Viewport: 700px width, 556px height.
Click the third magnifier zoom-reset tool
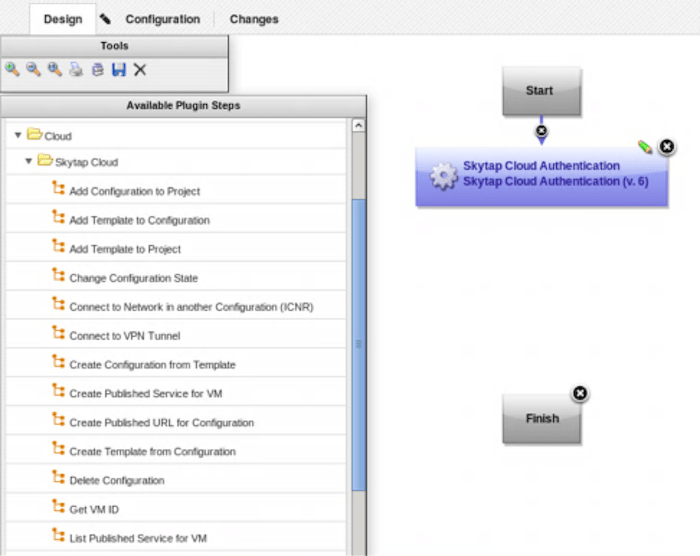(55, 70)
